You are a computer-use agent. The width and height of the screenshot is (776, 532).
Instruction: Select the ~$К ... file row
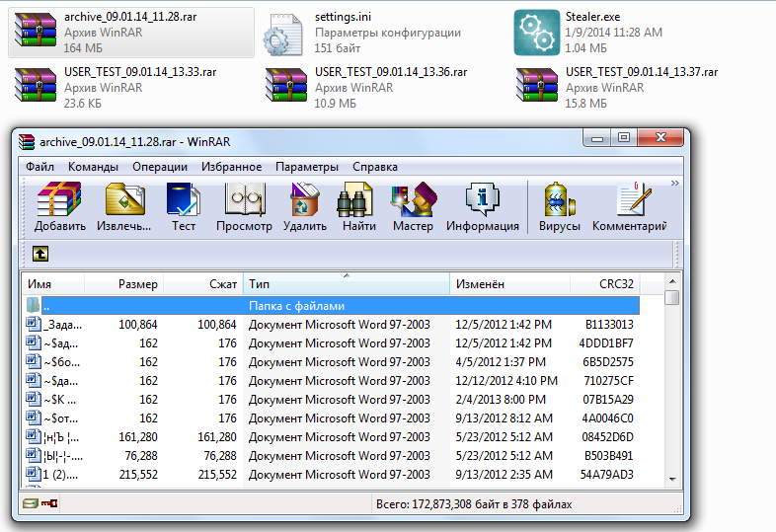331,400
